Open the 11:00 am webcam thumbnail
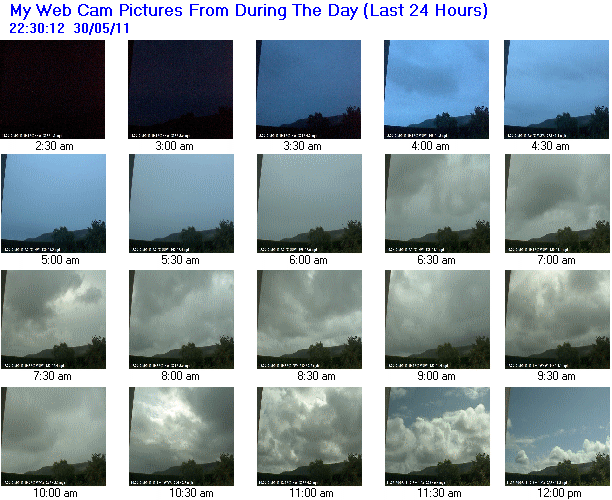 pos(310,436)
